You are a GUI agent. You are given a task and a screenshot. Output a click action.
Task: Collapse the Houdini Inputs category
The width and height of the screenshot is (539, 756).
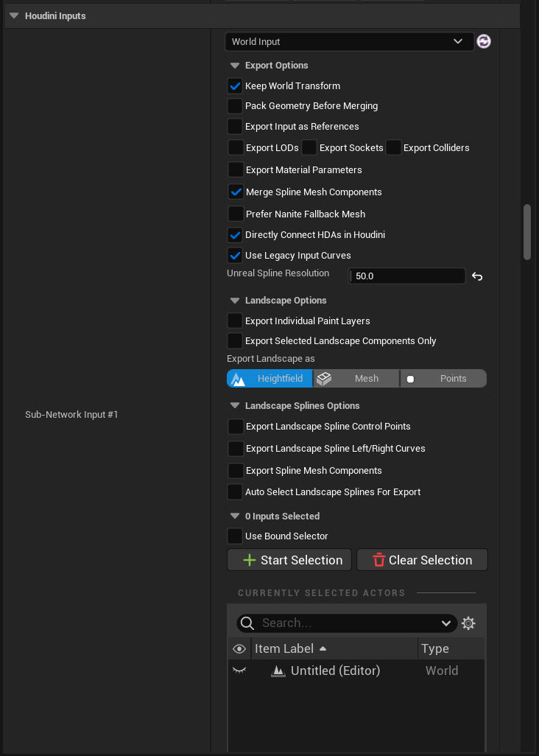(x=14, y=16)
